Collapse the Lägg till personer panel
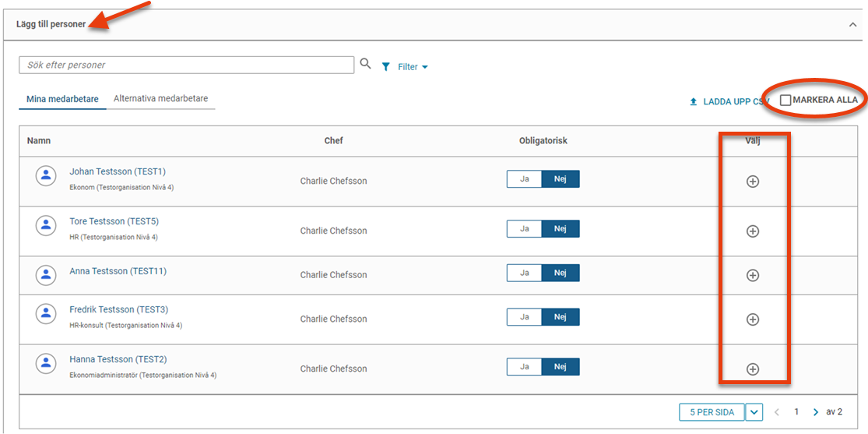This screenshot has height=434, width=868. pyautogui.click(x=853, y=25)
